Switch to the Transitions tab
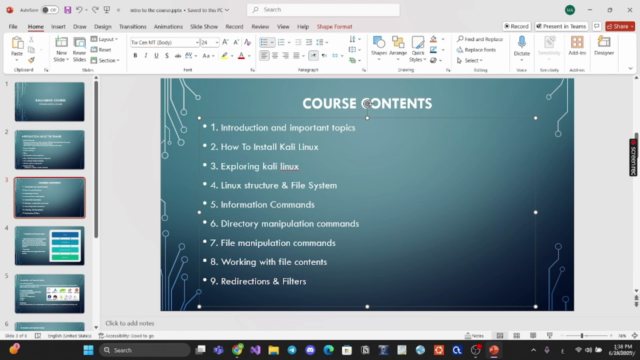Viewport: 640px width, 360px height. 133,27
